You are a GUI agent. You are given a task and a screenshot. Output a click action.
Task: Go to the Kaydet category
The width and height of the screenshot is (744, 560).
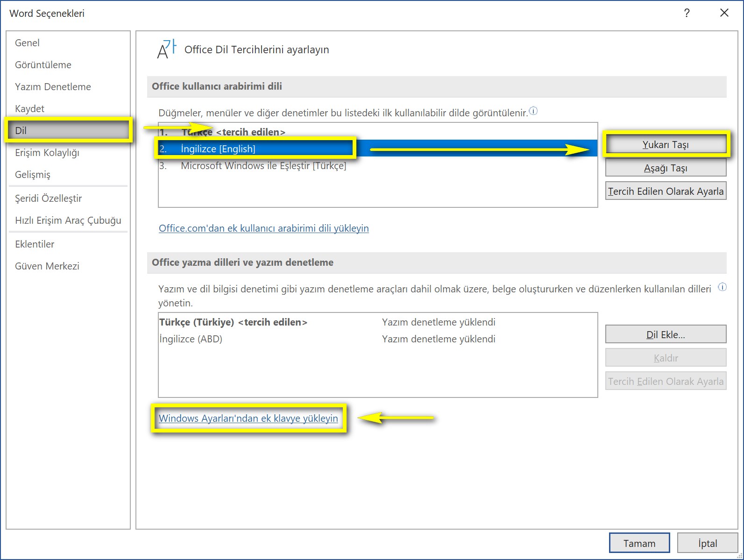point(68,109)
